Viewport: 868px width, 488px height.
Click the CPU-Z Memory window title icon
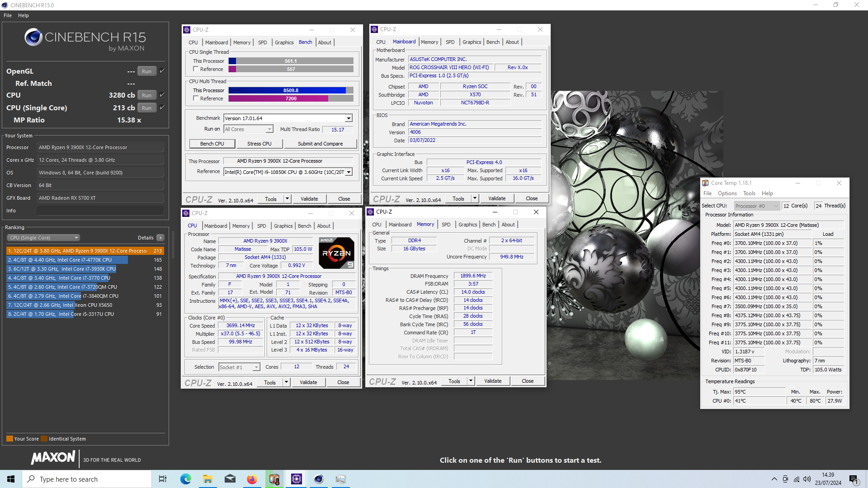tap(370, 212)
